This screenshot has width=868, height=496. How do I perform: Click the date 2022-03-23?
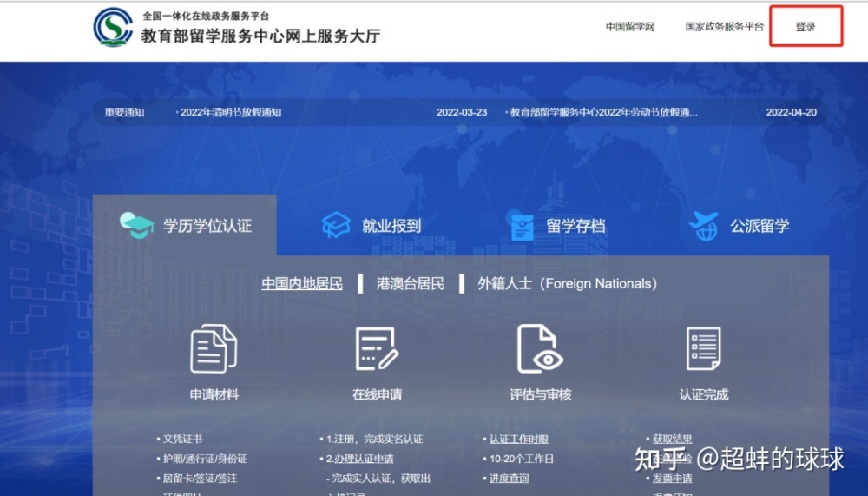tap(462, 113)
